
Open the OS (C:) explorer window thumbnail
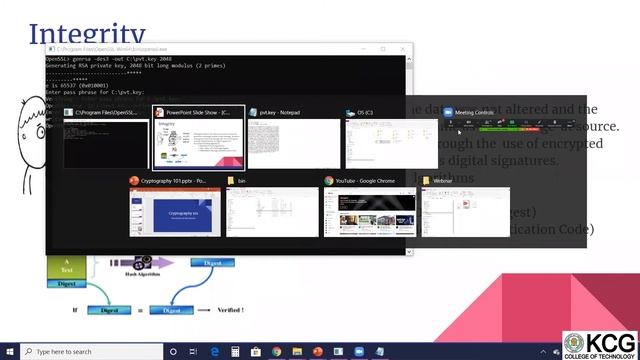[392, 143]
